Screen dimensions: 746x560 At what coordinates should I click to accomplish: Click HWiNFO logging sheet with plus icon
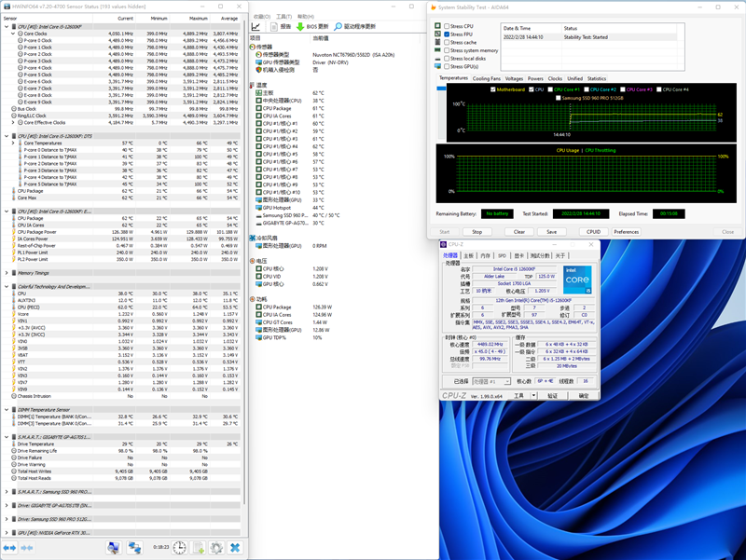tap(198, 548)
